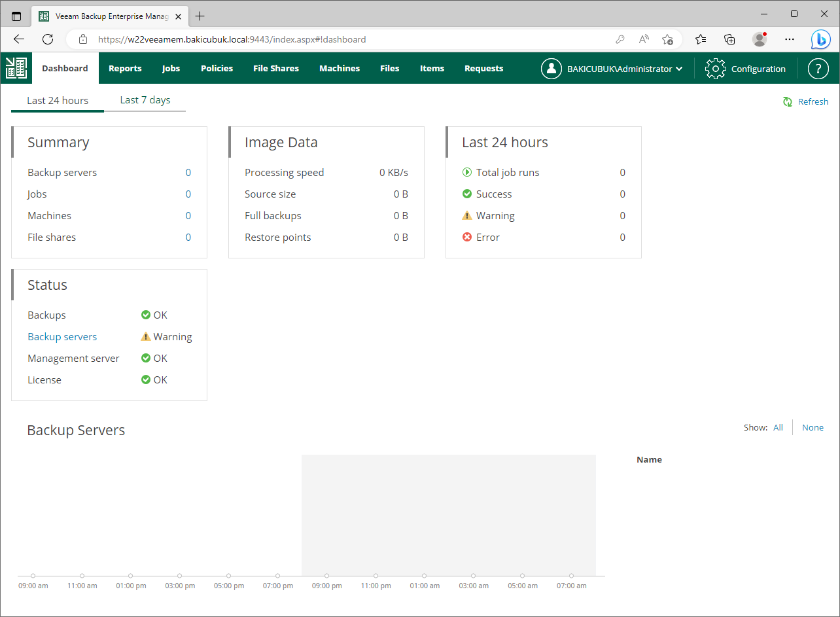Expand the BAKICUBUK\Administrator user dropdown

(x=679, y=69)
